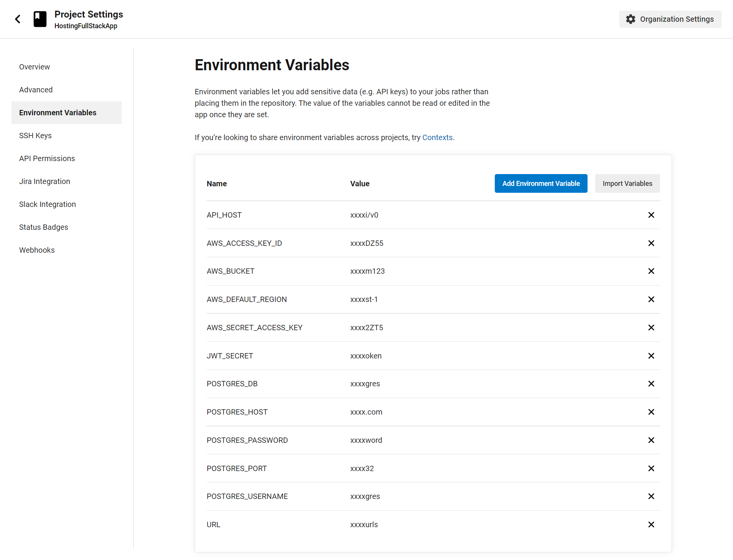733x560 pixels.
Task: Open Organization Settings via the gear icon
Action: click(630, 19)
